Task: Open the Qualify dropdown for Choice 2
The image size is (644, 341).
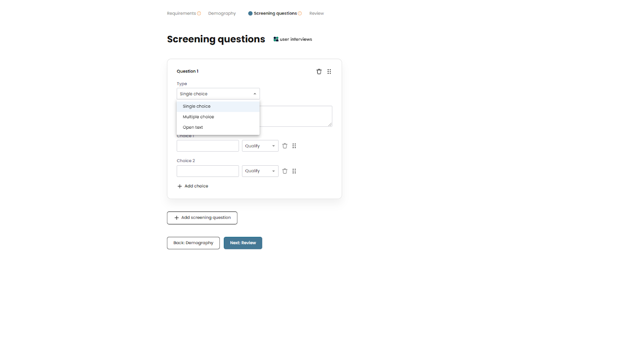Action: (260, 171)
